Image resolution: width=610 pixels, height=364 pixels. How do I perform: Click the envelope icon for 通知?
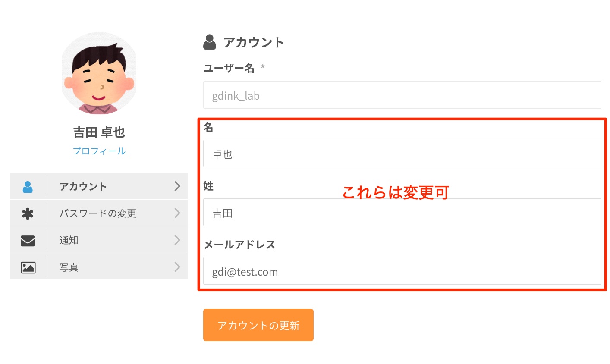click(x=28, y=241)
